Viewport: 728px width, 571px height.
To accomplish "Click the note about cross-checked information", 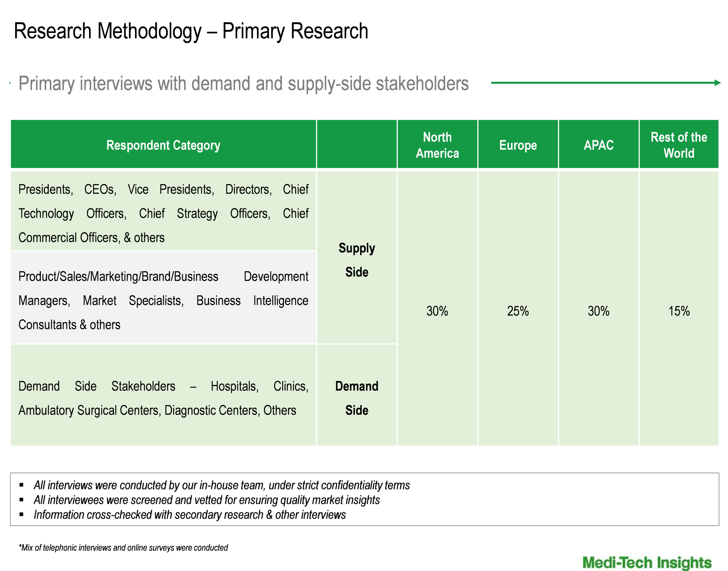I will click(189, 514).
